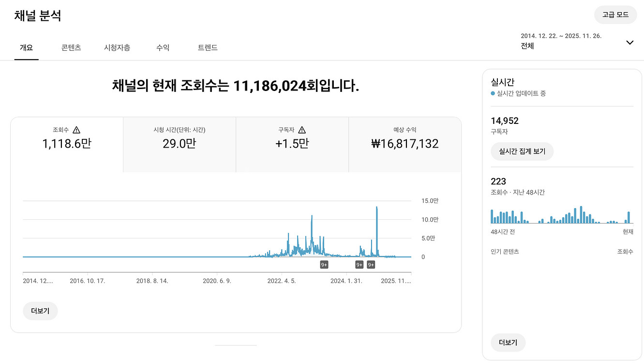Go to the 수익 tab
This screenshot has width=644, height=363.
click(163, 47)
